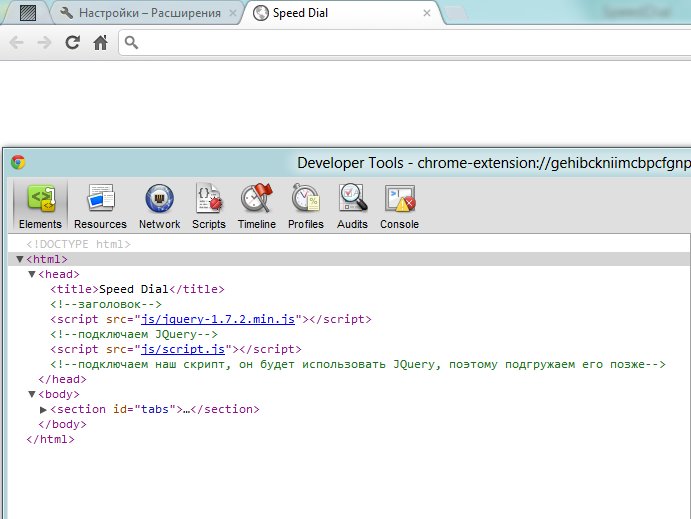
Task: Select the <head> tag text
Action: 59,274
